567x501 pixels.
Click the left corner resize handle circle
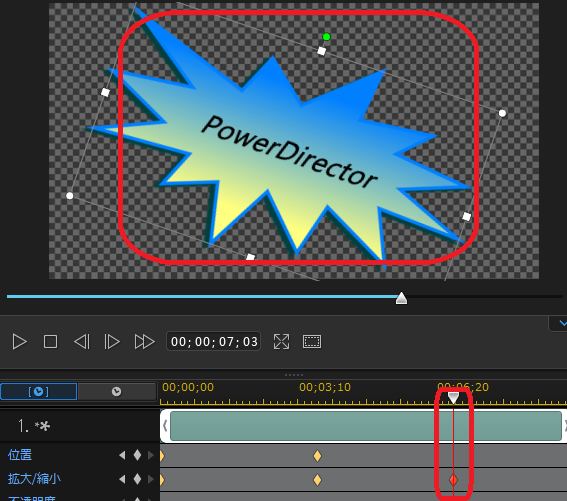[70, 196]
